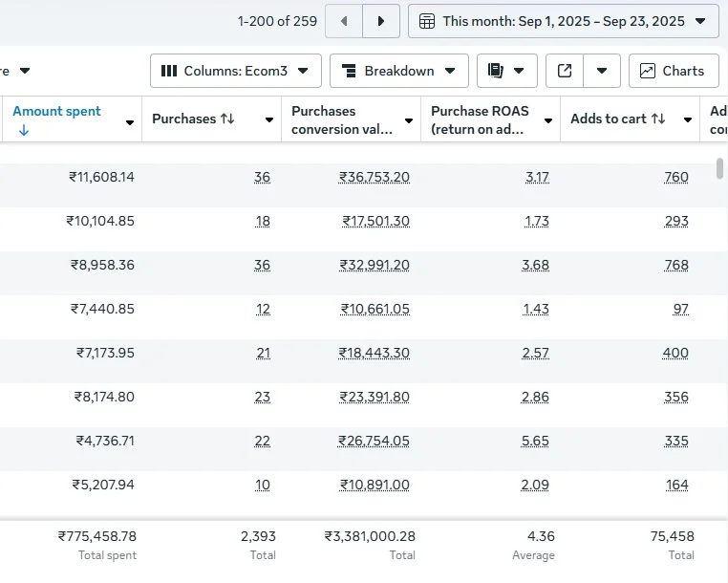This screenshot has width=728, height=583.
Task: Open the date range picker
Action: pos(563,21)
